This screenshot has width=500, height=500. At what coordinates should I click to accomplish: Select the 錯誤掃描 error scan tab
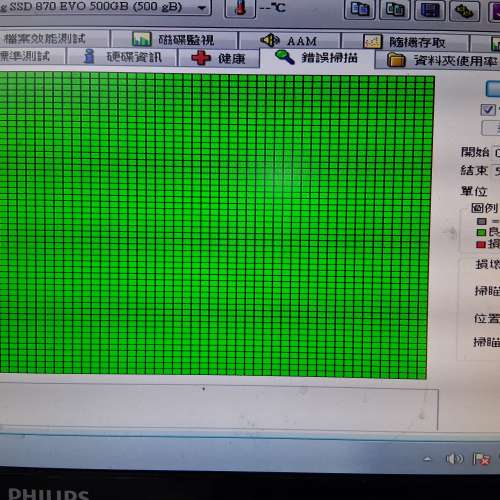[x=317, y=58]
